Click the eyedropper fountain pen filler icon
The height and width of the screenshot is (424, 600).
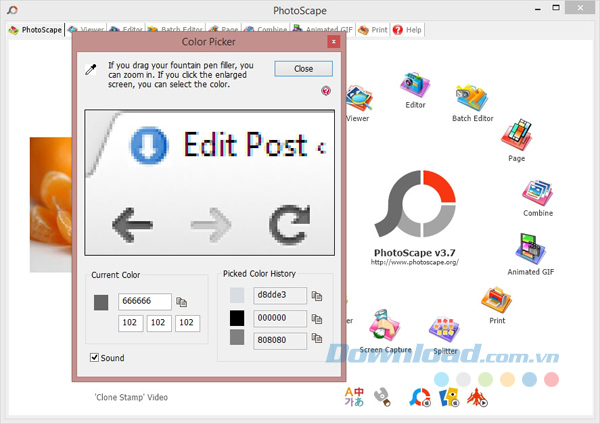(91, 70)
